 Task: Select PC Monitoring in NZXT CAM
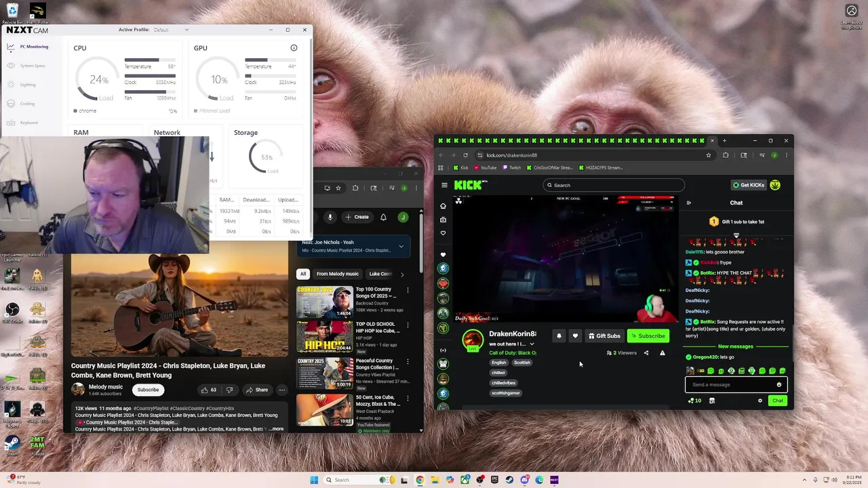(28, 47)
